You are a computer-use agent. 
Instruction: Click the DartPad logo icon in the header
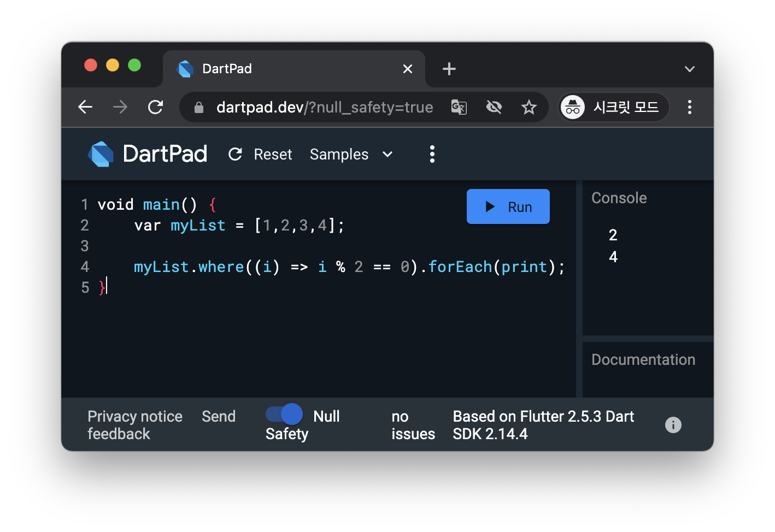(x=101, y=154)
